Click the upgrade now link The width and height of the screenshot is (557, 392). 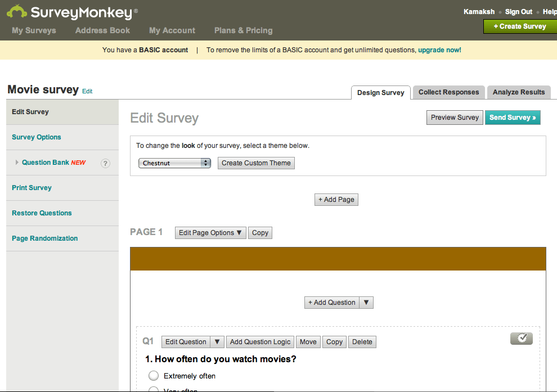(x=439, y=50)
